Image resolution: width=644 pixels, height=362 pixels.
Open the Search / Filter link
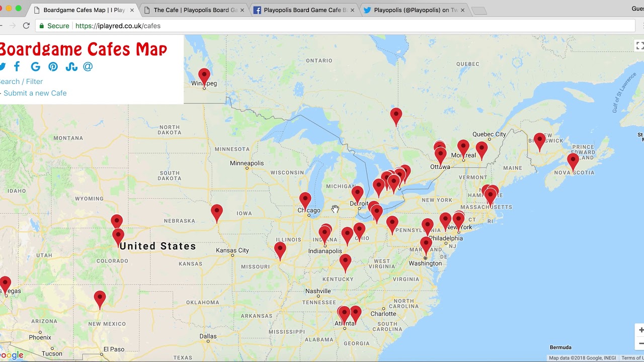21,81
